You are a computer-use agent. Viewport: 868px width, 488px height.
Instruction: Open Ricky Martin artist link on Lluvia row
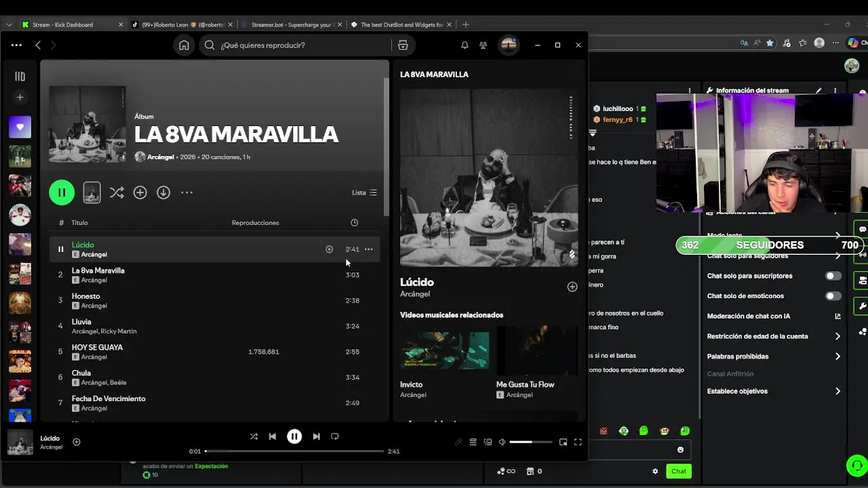pos(119,331)
